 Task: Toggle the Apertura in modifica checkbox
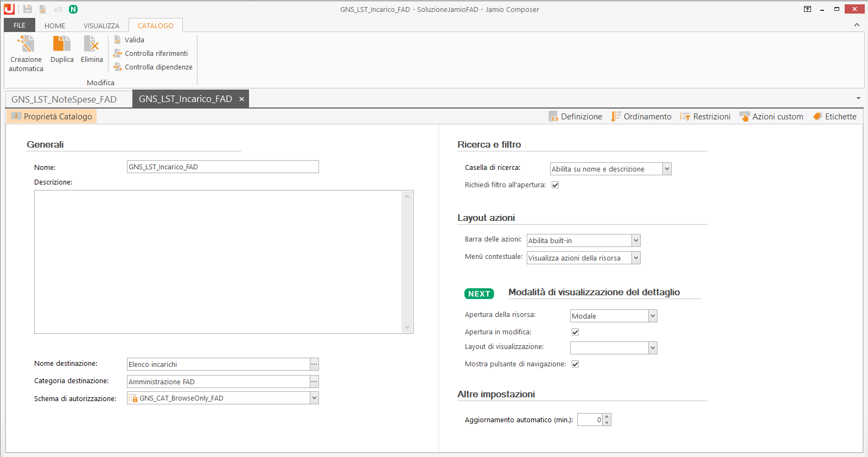(x=575, y=332)
